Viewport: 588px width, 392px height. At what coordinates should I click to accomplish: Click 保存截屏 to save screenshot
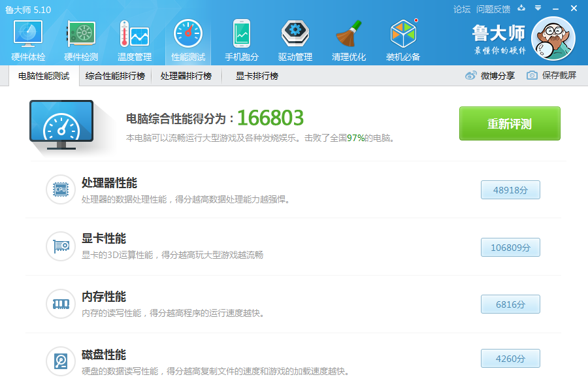click(x=551, y=76)
